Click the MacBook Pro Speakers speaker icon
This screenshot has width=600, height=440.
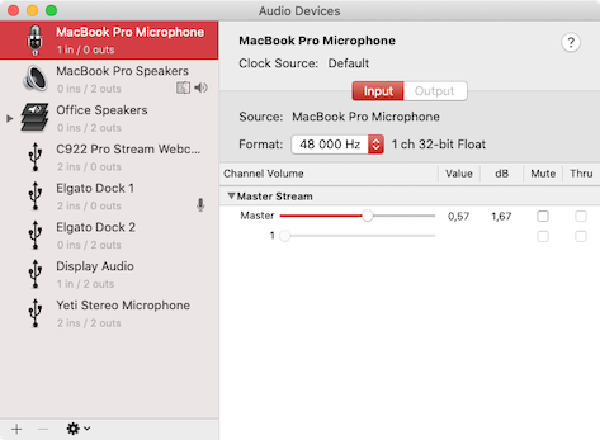(x=35, y=78)
